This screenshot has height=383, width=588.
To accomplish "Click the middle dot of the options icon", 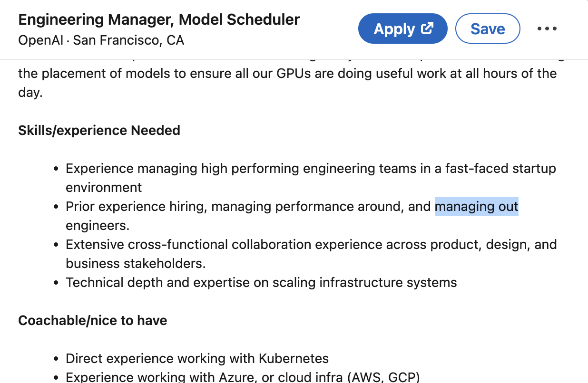I will click(547, 29).
